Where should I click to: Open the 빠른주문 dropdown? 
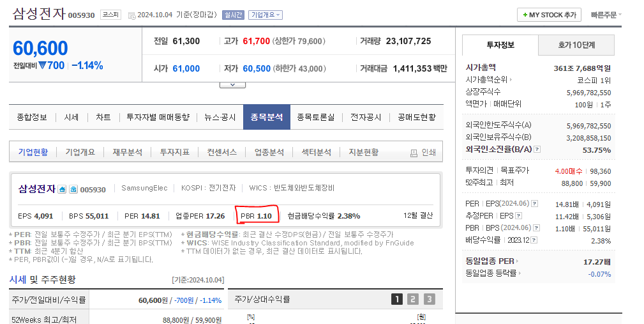click(606, 15)
